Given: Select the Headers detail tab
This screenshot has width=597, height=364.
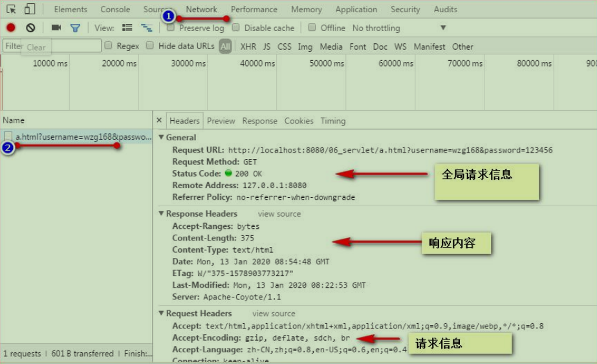Looking at the screenshot, I should 184,121.
